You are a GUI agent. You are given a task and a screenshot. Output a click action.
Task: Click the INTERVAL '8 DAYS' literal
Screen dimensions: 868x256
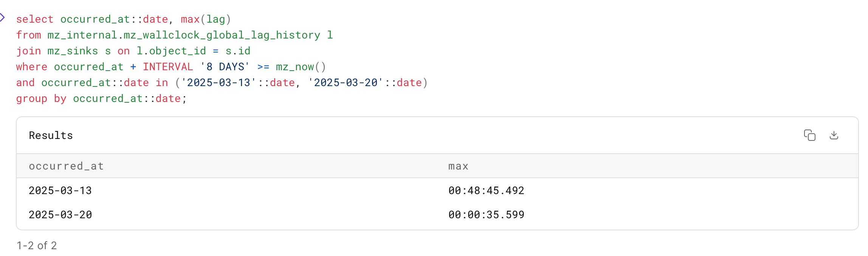(x=197, y=66)
